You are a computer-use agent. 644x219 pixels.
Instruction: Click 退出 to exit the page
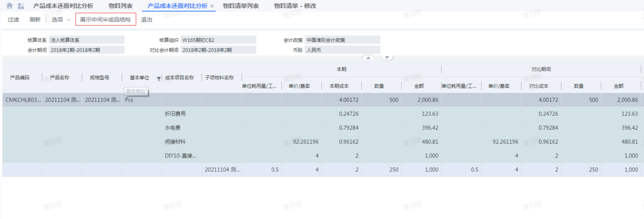[x=146, y=20]
